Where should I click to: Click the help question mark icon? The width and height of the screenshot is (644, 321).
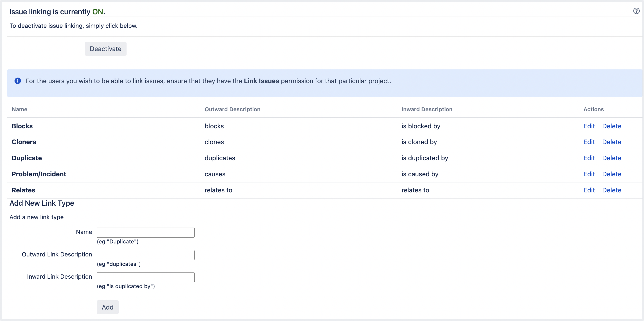(636, 11)
